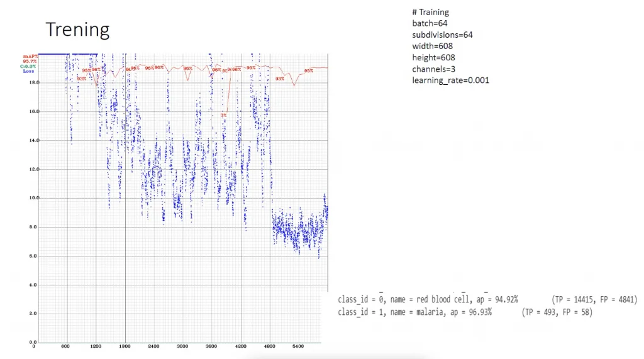Image resolution: width=644 pixels, height=359 pixels.
Task: Select the "# Training" heading text
Action: pos(430,12)
